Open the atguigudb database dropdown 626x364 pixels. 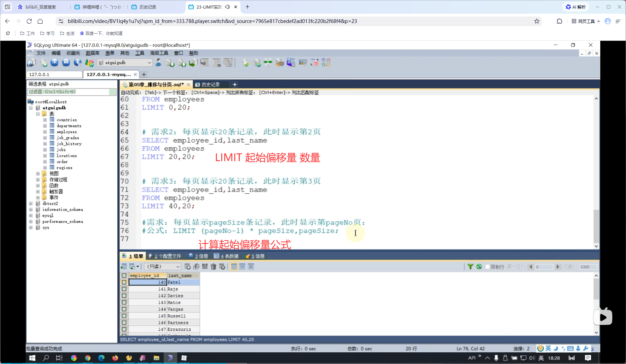[x=125, y=62]
